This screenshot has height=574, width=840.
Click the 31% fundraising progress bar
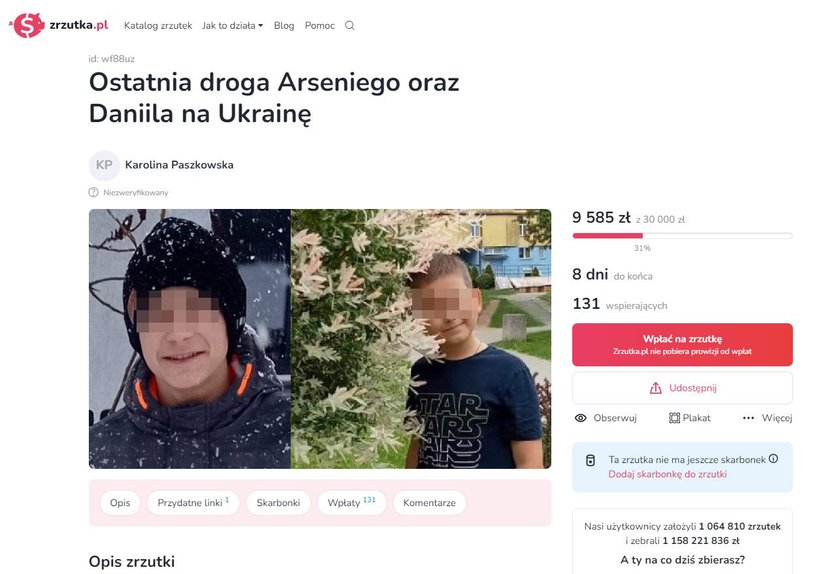(682, 235)
